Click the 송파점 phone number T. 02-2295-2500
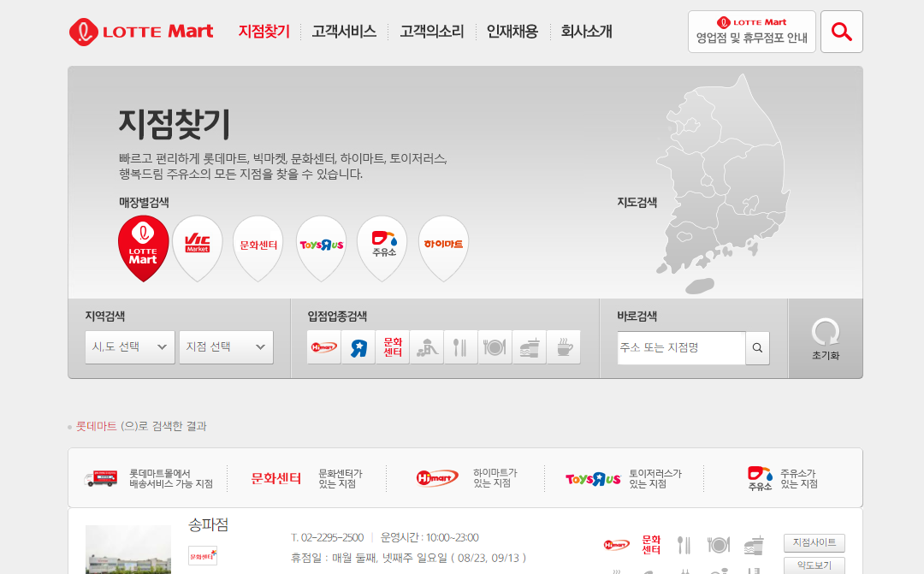924x574 pixels. coord(327,537)
